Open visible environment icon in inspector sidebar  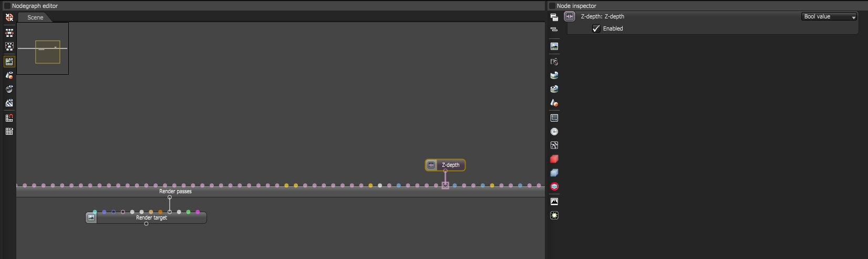click(x=554, y=89)
